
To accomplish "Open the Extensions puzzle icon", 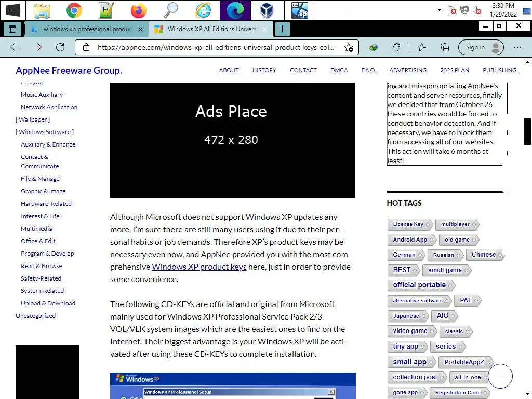I will [396, 47].
